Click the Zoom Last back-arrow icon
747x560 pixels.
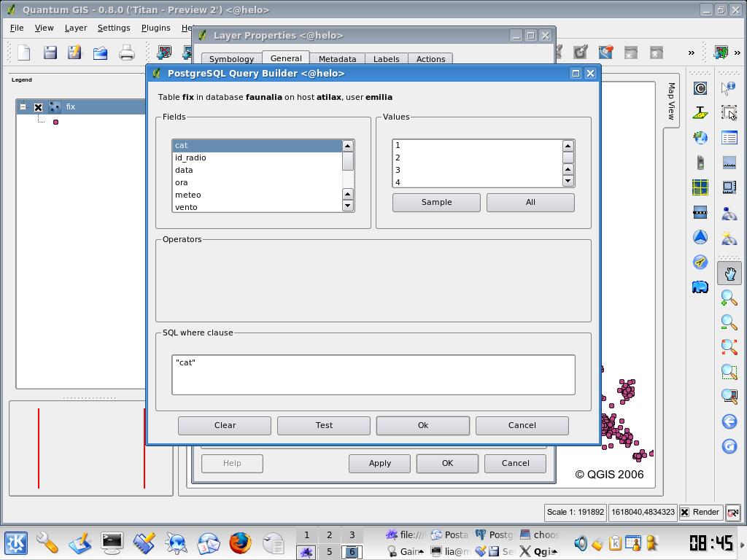[729, 421]
